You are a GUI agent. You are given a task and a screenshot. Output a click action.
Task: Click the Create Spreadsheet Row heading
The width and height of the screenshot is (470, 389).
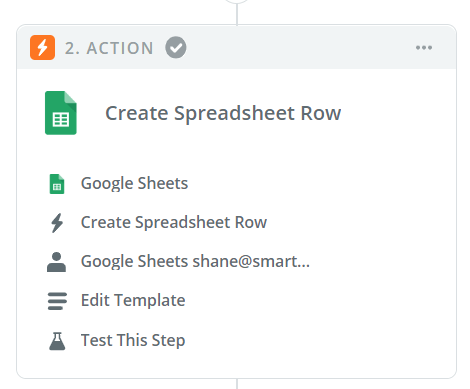223,113
